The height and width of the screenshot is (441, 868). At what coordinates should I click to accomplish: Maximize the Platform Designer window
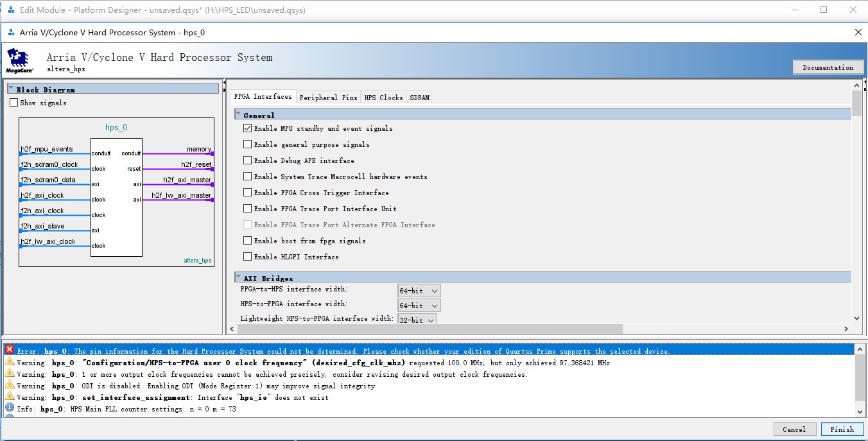[x=824, y=10]
